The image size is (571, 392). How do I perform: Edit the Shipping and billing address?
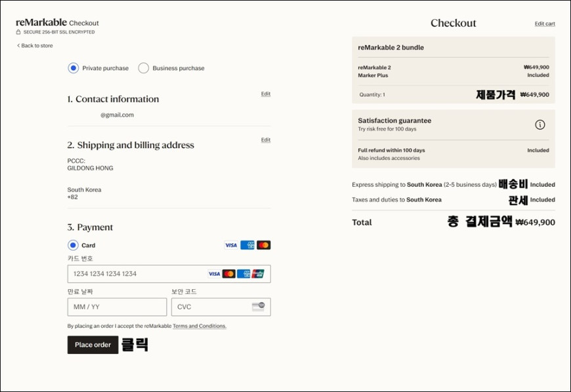(265, 140)
